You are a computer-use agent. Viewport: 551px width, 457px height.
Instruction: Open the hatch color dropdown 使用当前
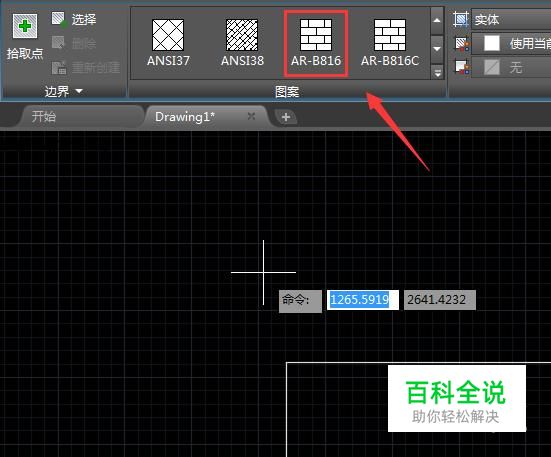[511, 44]
